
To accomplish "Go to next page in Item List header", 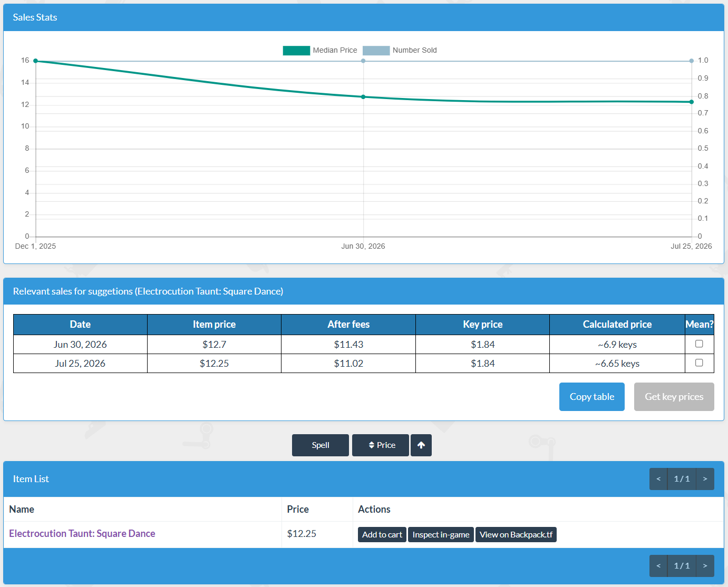I will 705,479.
